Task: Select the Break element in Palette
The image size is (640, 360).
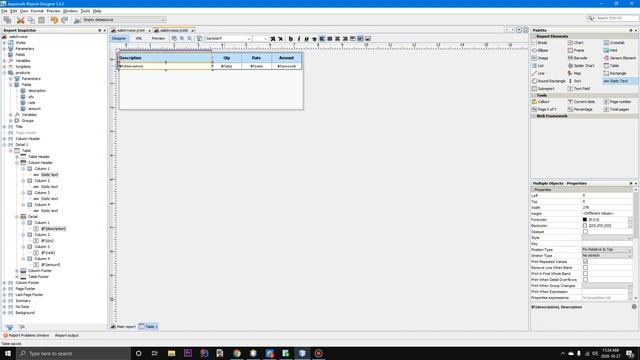Action: pos(540,42)
